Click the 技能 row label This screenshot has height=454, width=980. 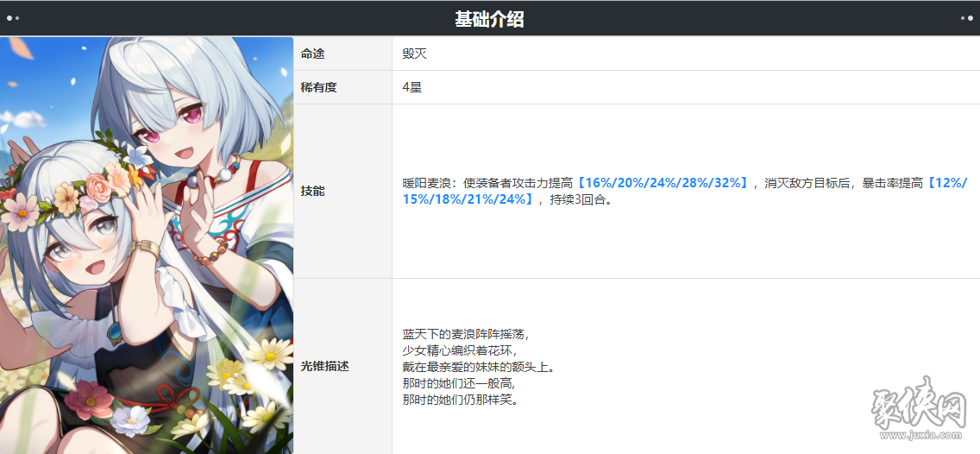click(x=312, y=192)
